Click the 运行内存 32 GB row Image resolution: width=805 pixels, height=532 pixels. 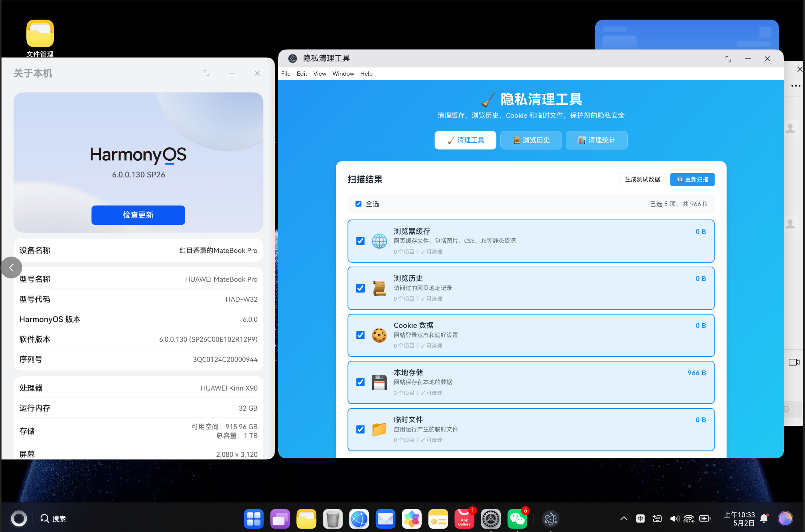(x=138, y=408)
